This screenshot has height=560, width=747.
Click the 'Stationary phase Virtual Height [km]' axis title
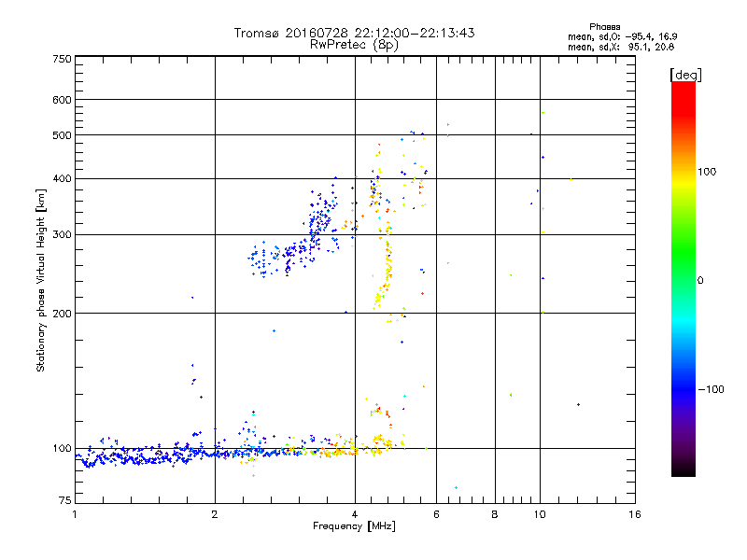[41, 280]
